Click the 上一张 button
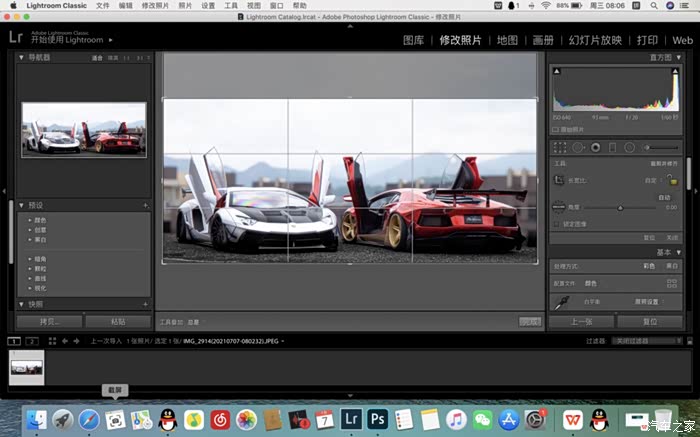Screen dimensions: 700x437 coord(582,322)
